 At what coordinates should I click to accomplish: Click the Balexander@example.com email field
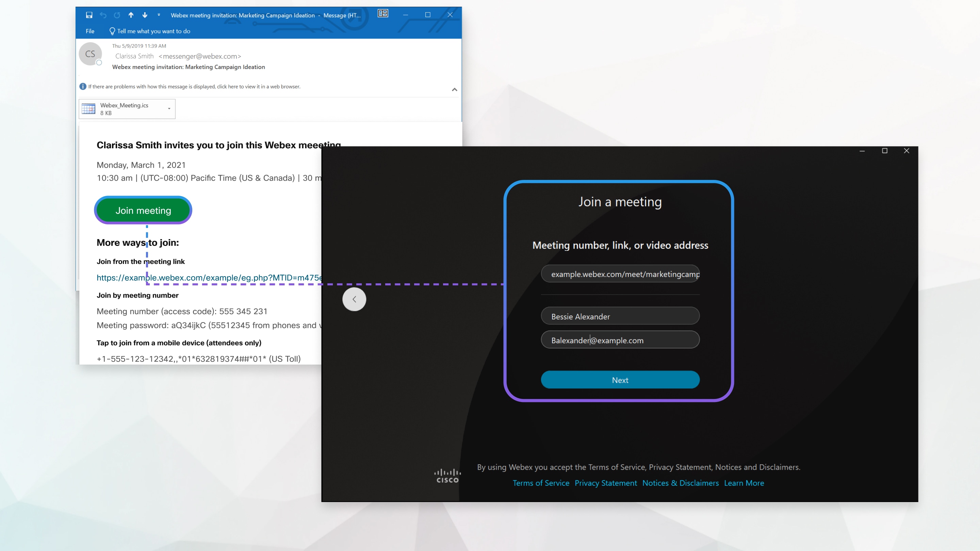click(620, 339)
